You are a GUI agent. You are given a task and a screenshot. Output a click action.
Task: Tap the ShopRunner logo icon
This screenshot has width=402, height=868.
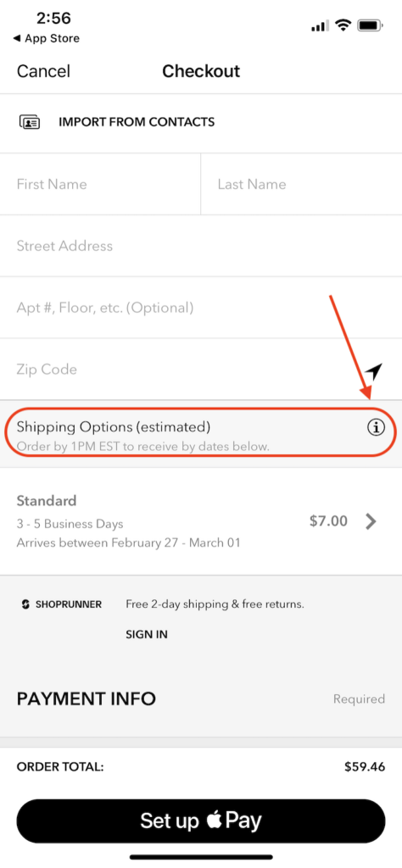[25, 604]
